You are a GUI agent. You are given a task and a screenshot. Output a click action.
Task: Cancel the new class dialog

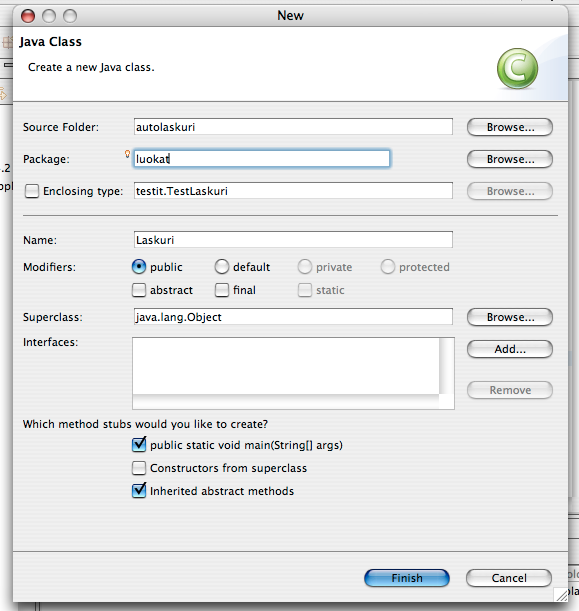(509, 578)
